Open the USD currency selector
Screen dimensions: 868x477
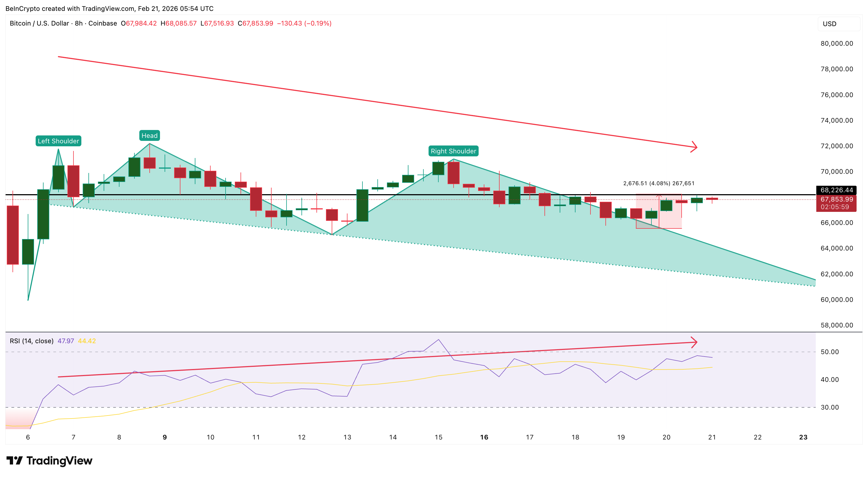tap(829, 24)
